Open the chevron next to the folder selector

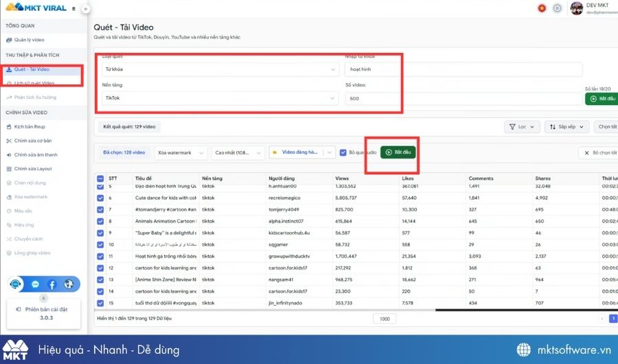(329, 152)
